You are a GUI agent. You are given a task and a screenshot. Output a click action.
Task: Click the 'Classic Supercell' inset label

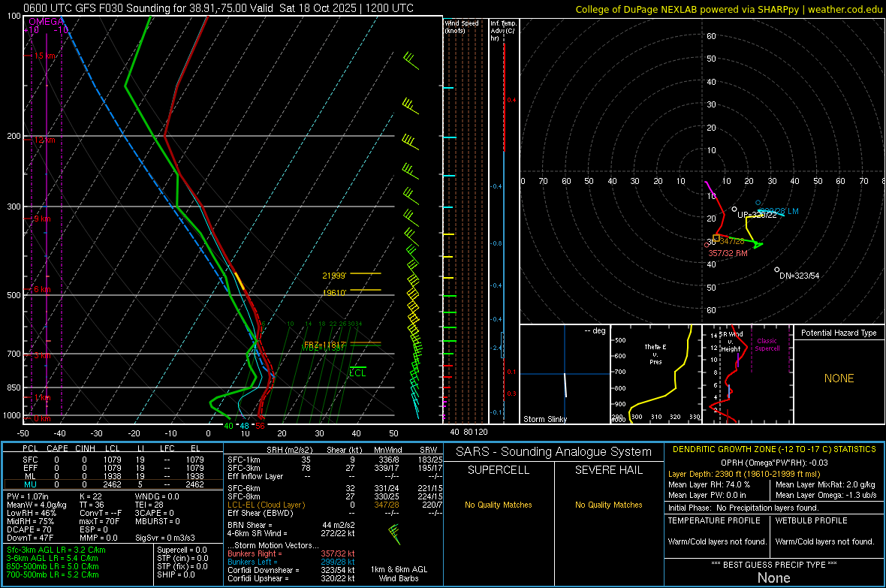(767, 345)
